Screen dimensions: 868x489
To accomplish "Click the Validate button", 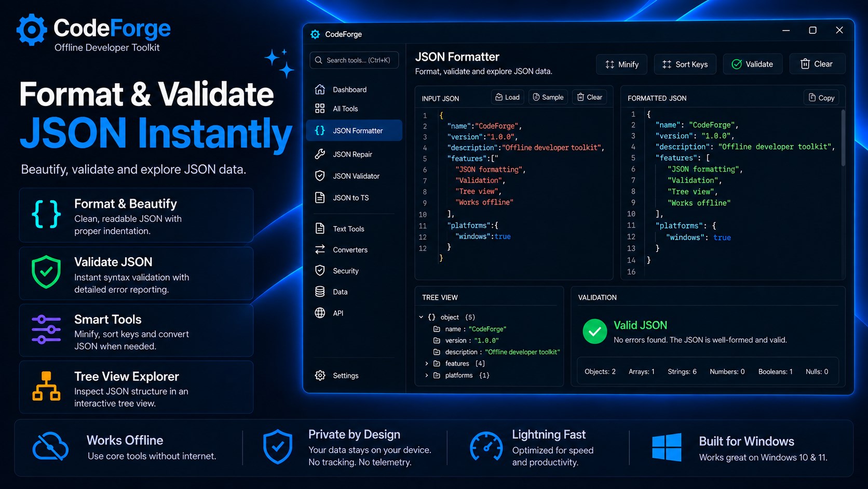I will 753,64.
